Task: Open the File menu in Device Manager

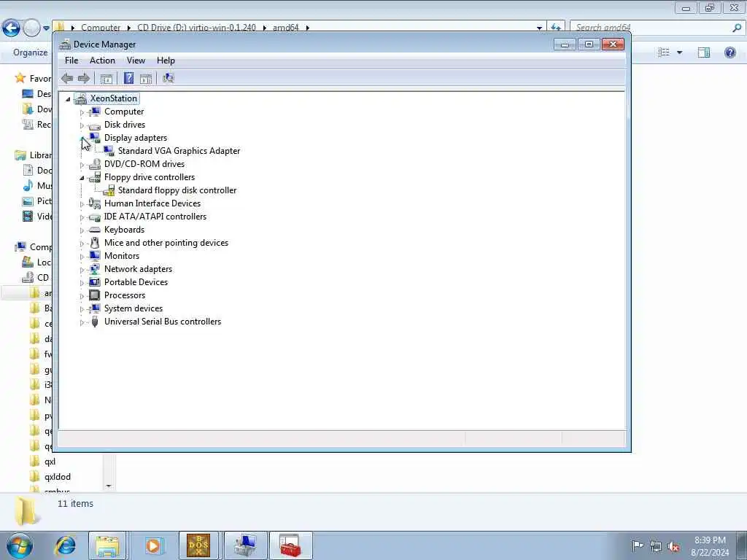Action: [71, 61]
